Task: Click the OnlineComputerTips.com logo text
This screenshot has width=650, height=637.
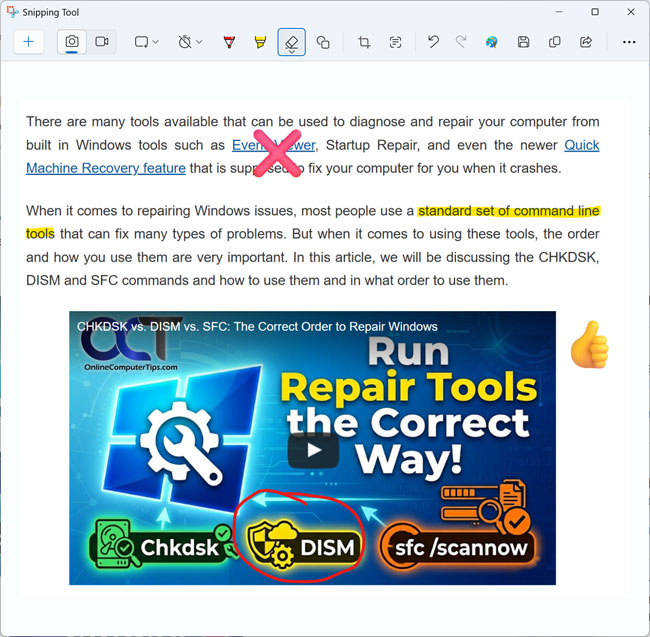Action: point(131,367)
